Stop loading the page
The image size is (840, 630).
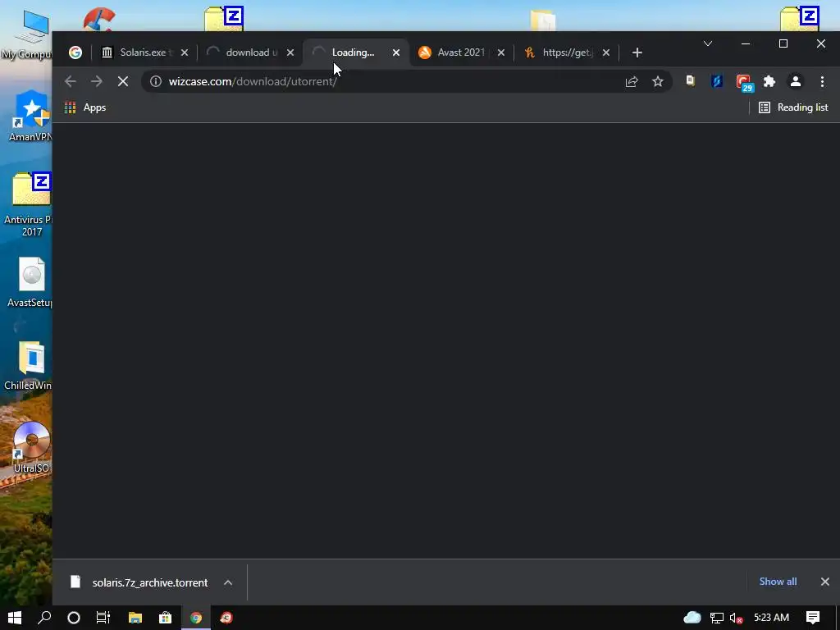tap(123, 81)
